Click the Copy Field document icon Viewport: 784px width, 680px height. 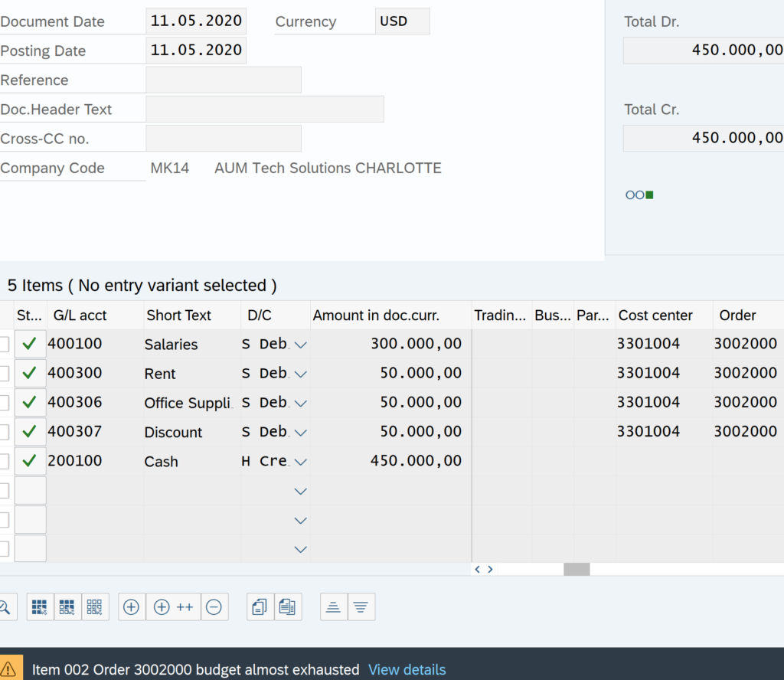click(x=288, y=607)
